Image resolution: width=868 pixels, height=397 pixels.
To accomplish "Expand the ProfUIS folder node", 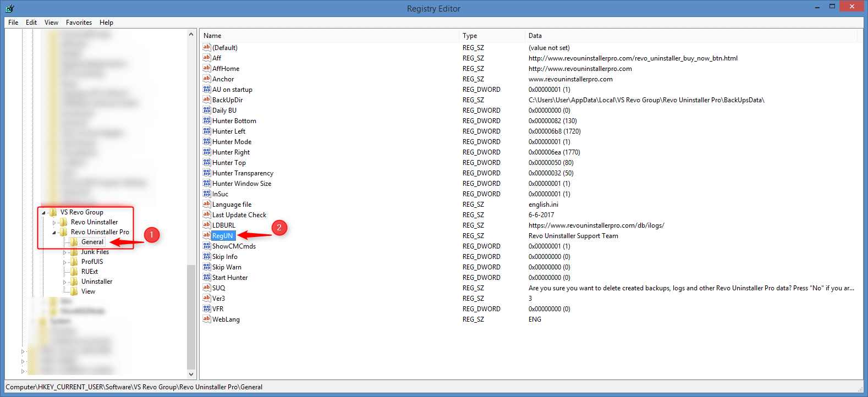I will point(64,262).
